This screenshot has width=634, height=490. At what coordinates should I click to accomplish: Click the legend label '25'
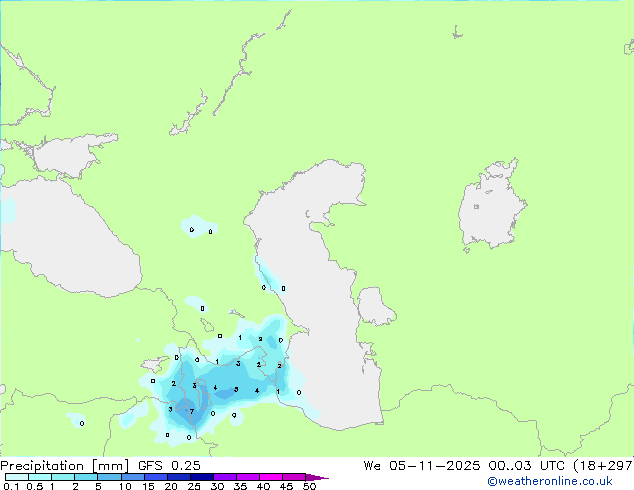point(194,486)
